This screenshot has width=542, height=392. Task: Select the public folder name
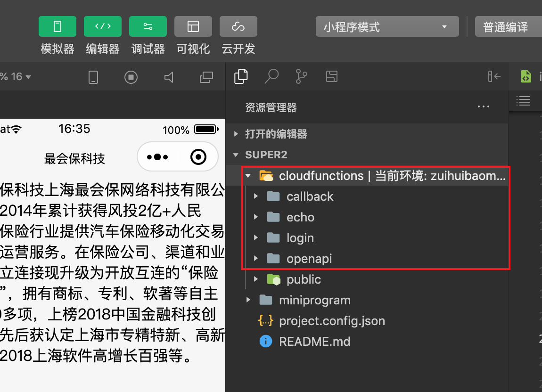(x=304, y=279)
